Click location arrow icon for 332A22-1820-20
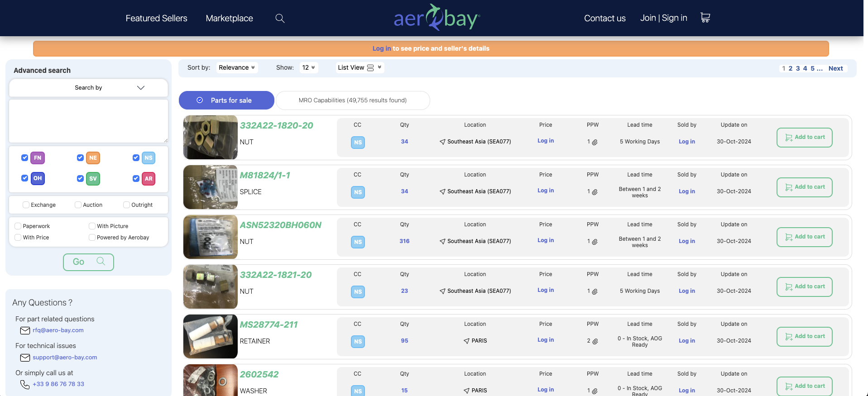 point(442,142)
